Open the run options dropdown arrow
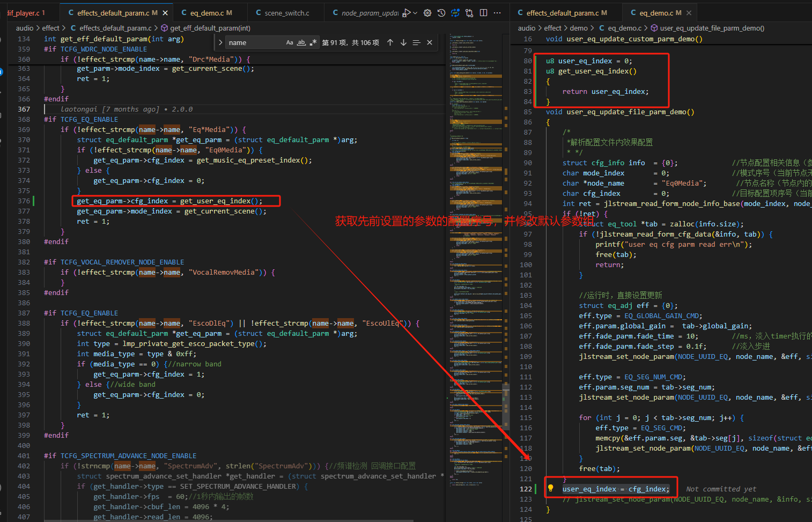 pos(415,13)
